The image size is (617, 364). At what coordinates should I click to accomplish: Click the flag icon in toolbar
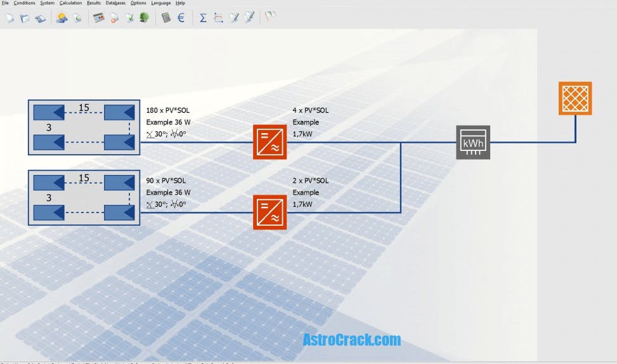(x=270, y=18)
